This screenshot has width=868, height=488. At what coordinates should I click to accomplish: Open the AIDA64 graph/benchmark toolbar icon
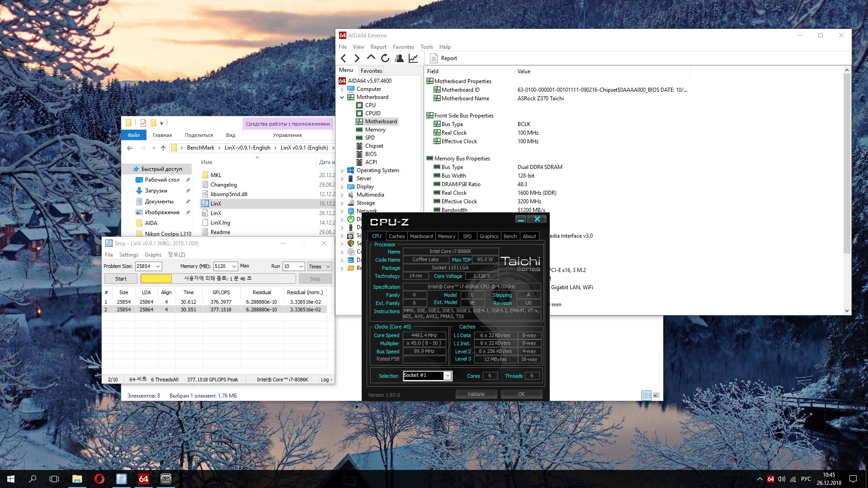pos(413,58)
